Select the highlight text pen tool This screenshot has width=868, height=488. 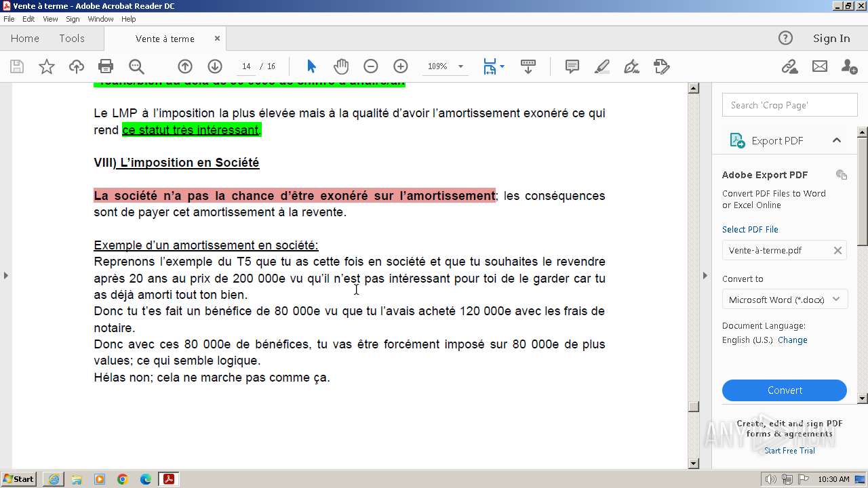(x=602, y=66)
